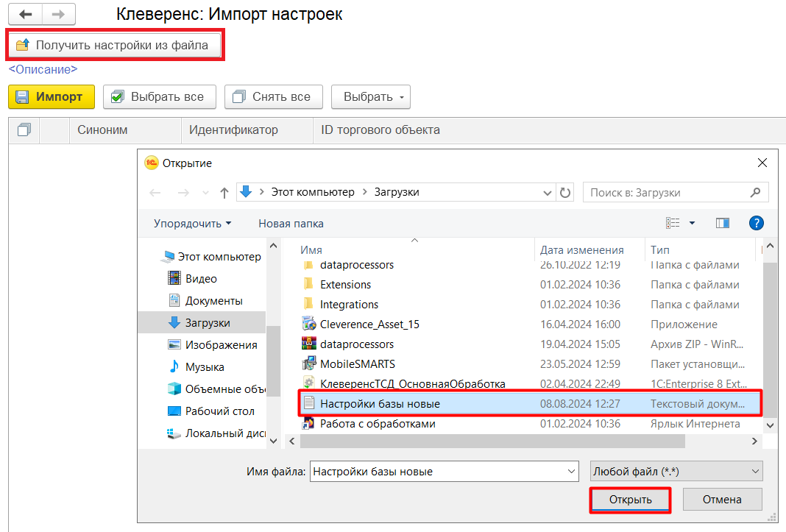This screenshot has height=532, width=786.
Task: Click the 'Имя файла' input field
Action: [438, 472]
